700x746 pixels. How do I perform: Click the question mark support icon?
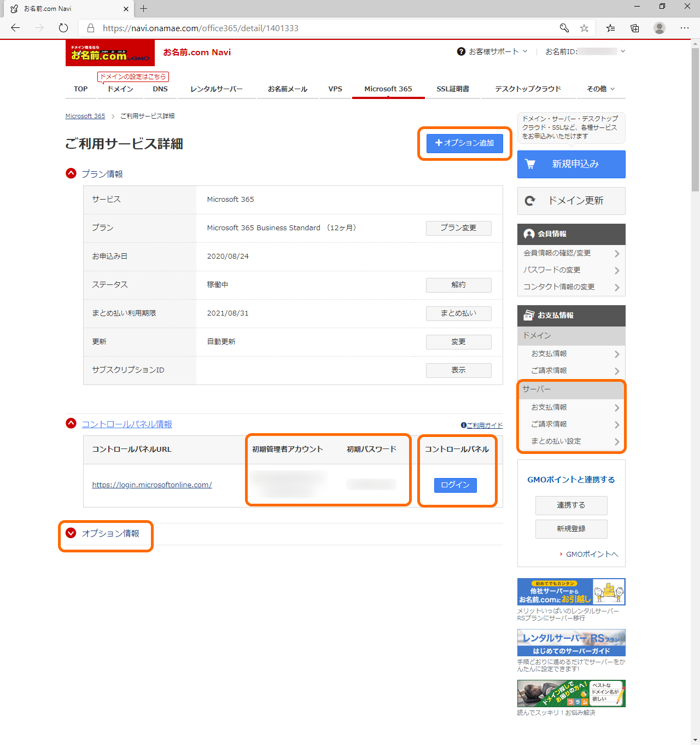[461, 51]
